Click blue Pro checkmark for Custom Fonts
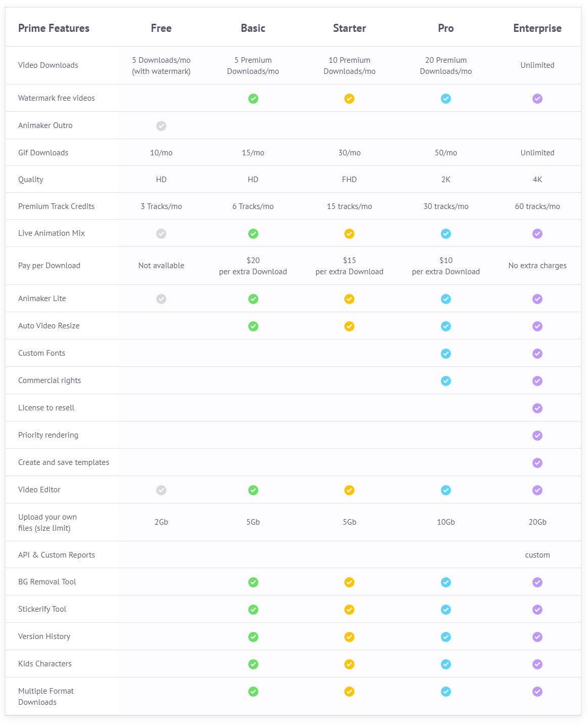Viewport: 588px width, 724px height. [x=446, y=354]
